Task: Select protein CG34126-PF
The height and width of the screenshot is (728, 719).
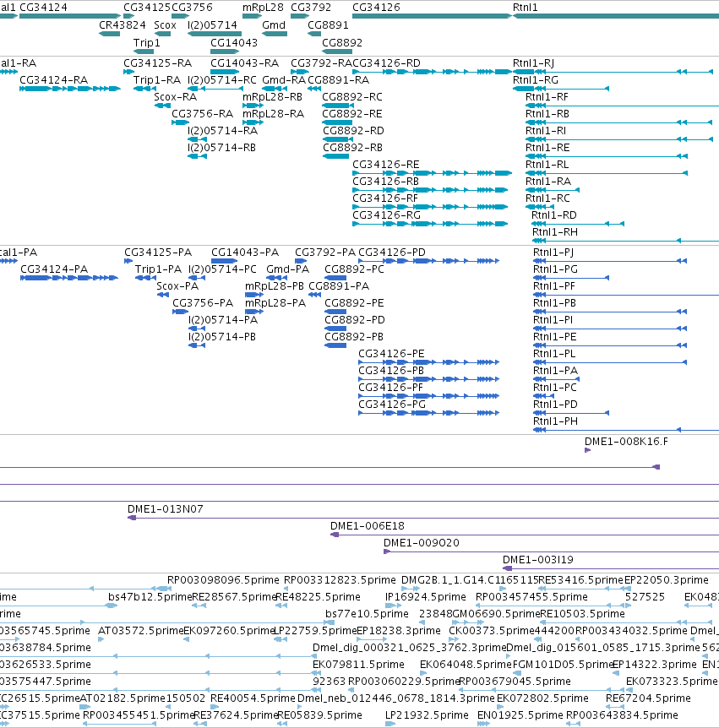Action: click(x=390, y=387)
